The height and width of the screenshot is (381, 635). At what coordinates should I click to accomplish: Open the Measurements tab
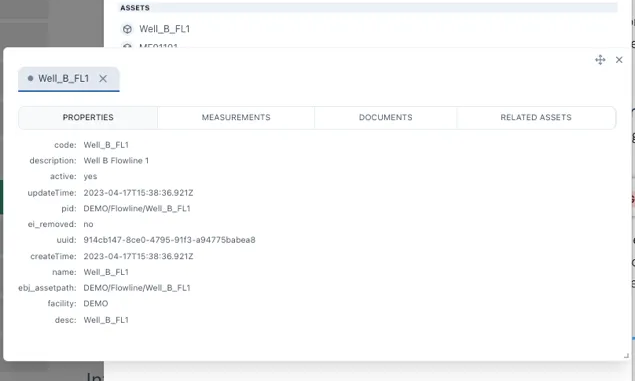coord(236,117)
